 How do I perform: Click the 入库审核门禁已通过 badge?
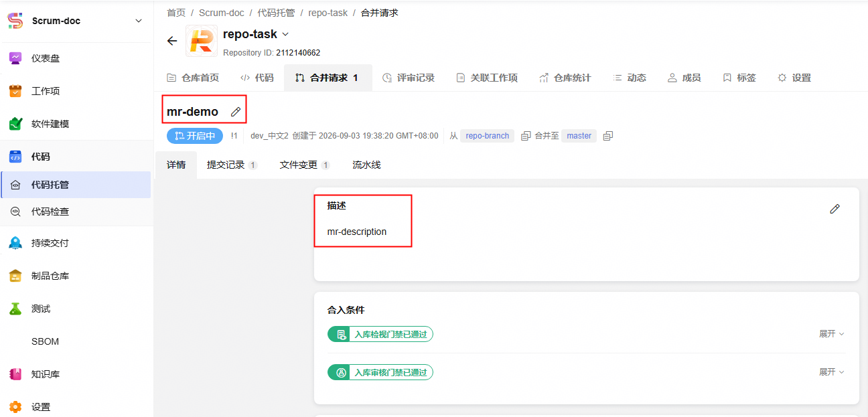pyautogui.click(x=380, y=372)
